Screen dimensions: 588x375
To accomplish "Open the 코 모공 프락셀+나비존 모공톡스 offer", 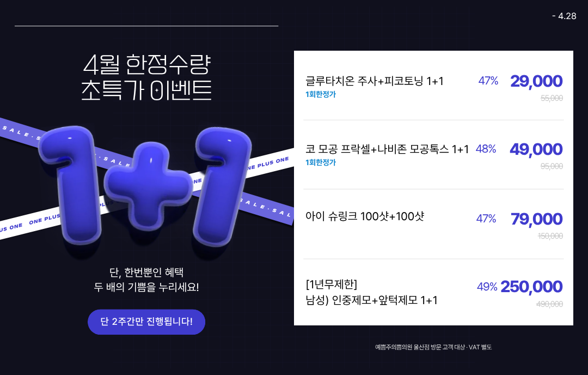I will tap(387, 149).
